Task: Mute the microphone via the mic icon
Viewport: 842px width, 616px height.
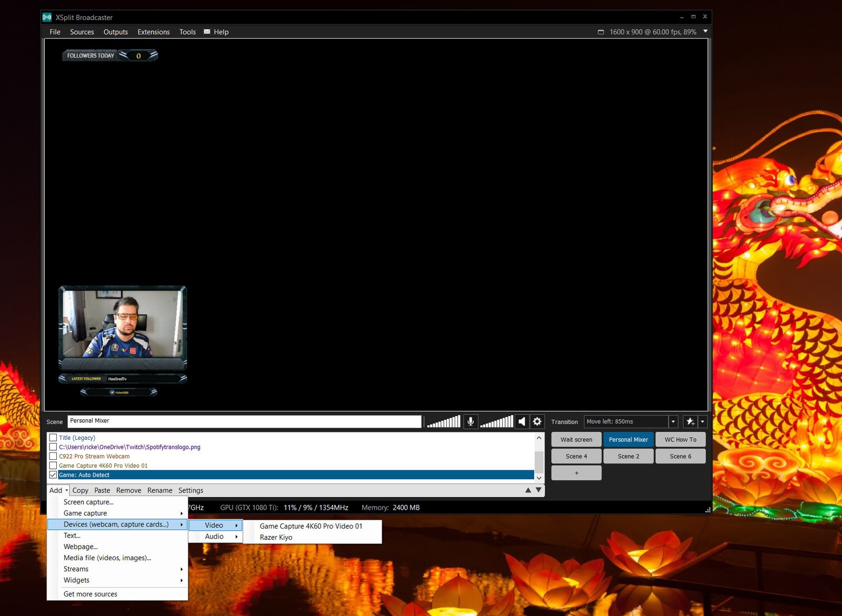Action: click(470, 421)
